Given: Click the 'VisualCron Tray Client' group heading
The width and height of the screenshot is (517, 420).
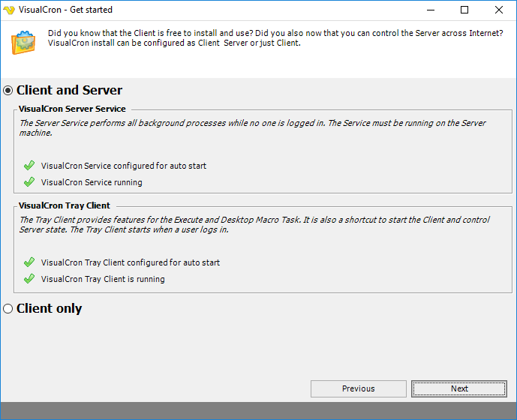Looking at the screenshot, I should coord(65,205).
